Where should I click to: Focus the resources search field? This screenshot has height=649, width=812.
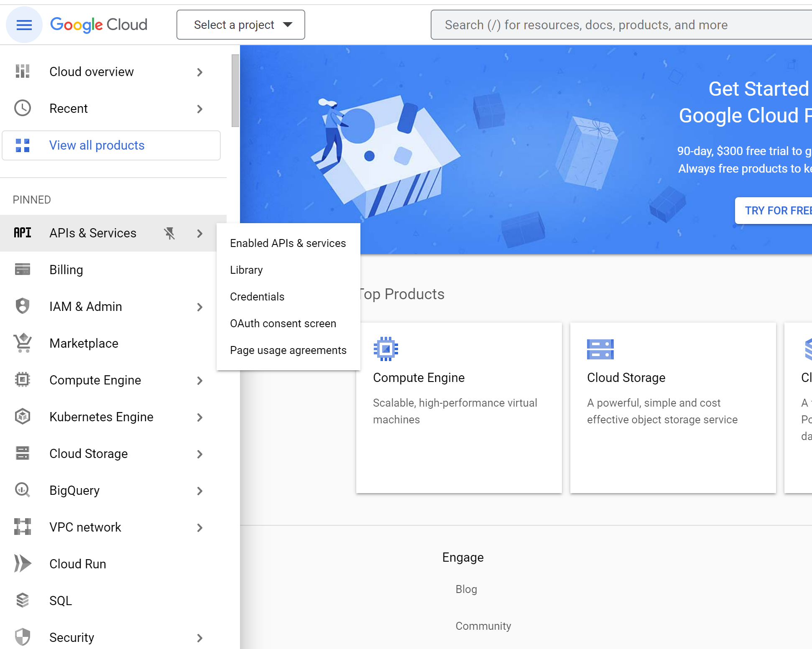585,25
